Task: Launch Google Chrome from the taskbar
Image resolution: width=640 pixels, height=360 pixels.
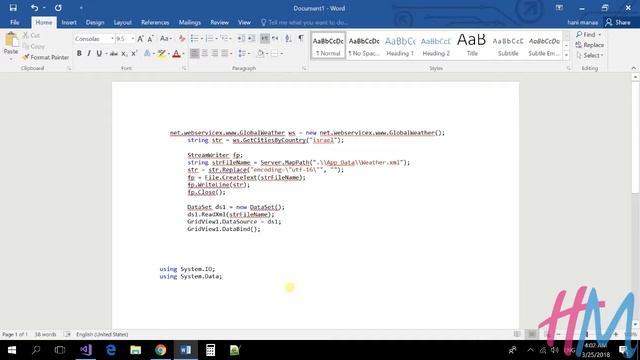Action: tap(160, 350)
